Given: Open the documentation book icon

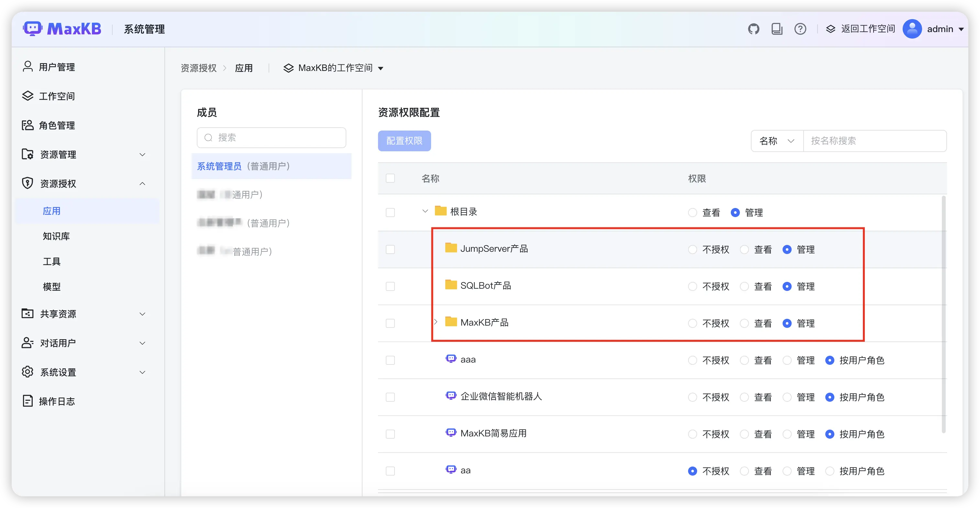Looking at the screenshot, I should (x=777, y=29).
